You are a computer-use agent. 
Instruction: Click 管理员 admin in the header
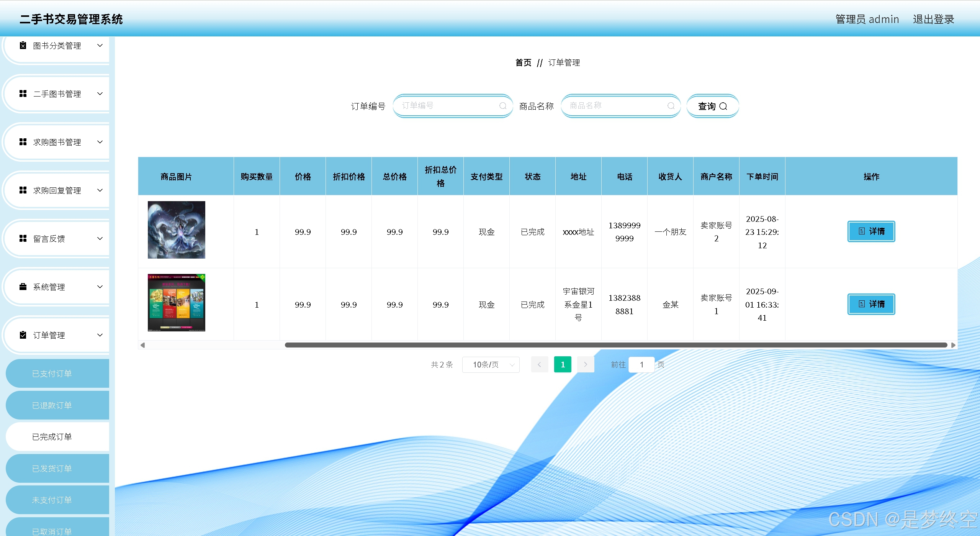click(x=867, y=19)
